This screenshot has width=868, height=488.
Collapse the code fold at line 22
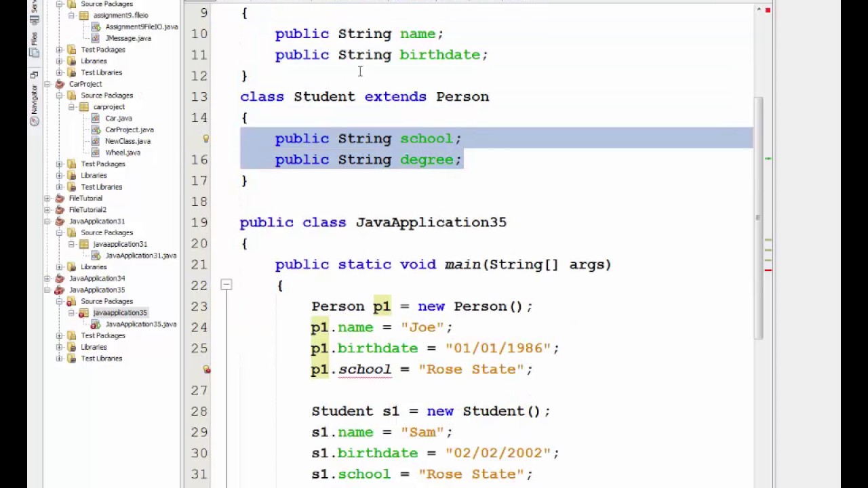coord(226,285)
